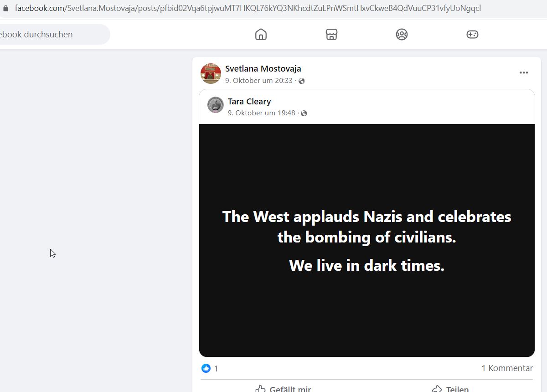Open Tara Cleary's profile picture
This screenshot has height=392, width=547.
[x=216, y=105]
